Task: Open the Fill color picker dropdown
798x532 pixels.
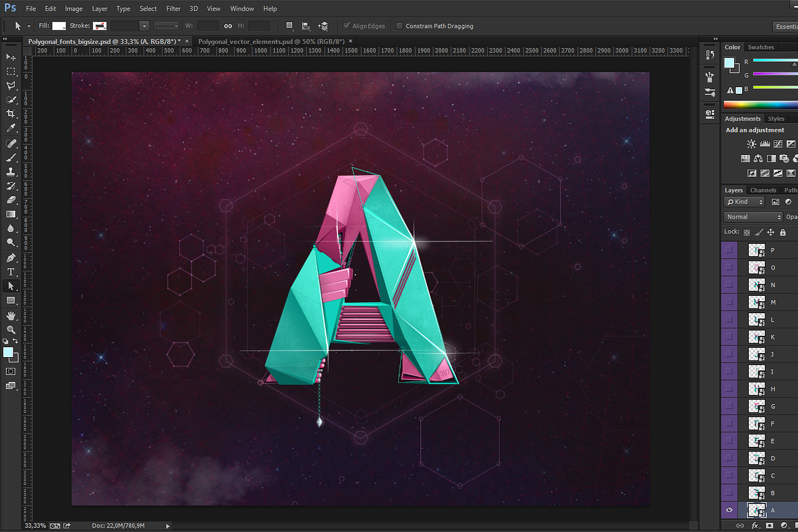Action: coord(59,26)
